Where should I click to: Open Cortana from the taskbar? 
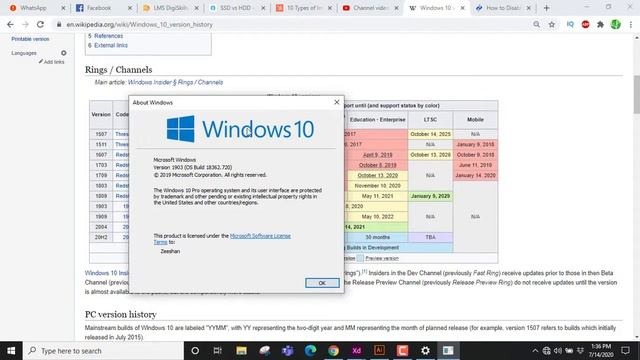click(x=195, y=351)
